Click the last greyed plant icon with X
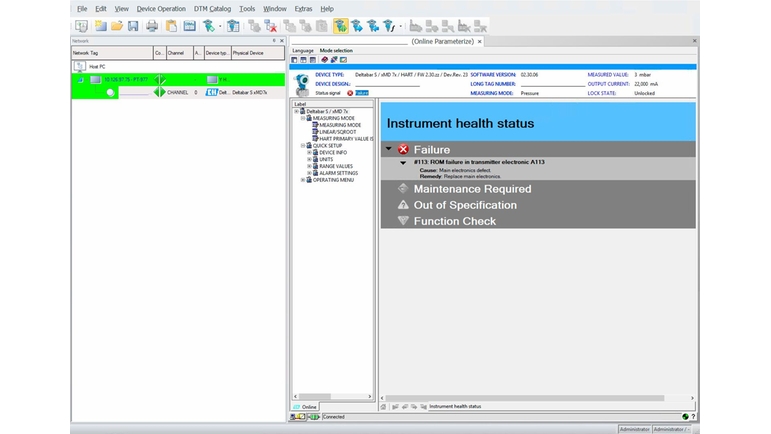The height and width of the screenshot is (434, 771). click(x=480, y=26)
